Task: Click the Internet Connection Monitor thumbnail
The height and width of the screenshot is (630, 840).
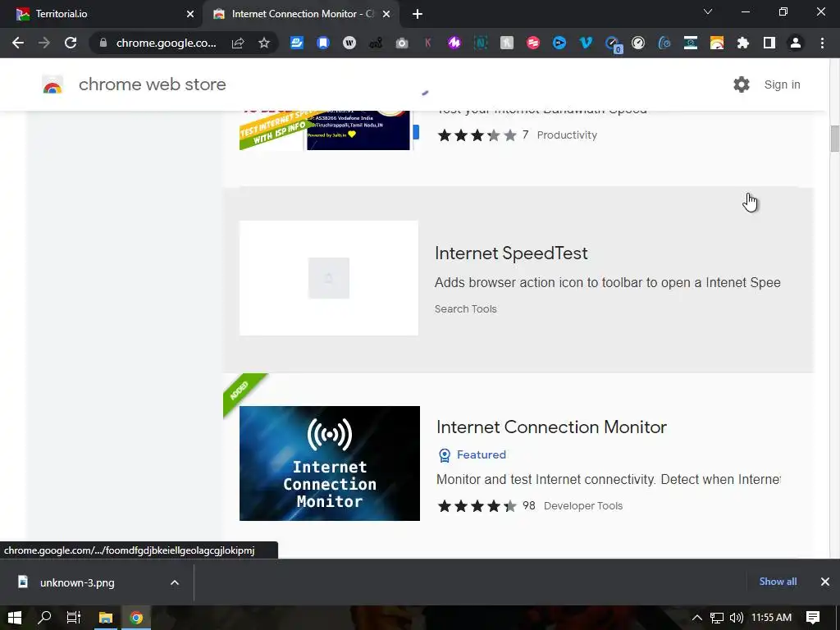Action: pyautogui.click(x=330, y=463)
